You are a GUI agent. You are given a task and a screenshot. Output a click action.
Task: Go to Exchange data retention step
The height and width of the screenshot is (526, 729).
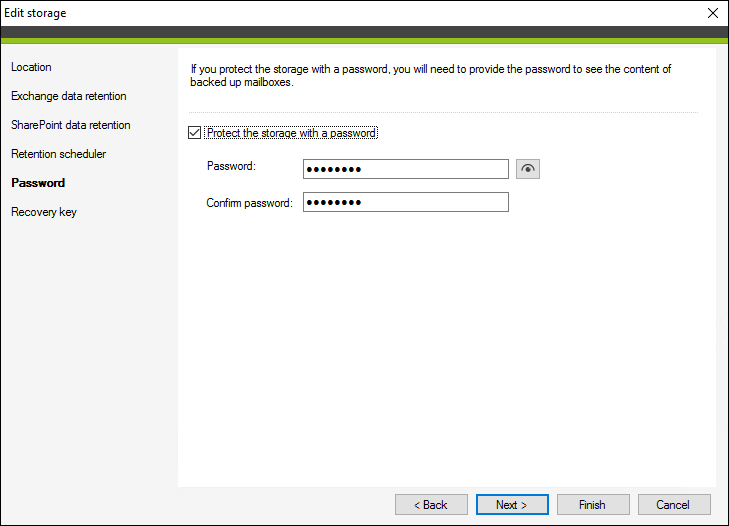coord(69,96)
